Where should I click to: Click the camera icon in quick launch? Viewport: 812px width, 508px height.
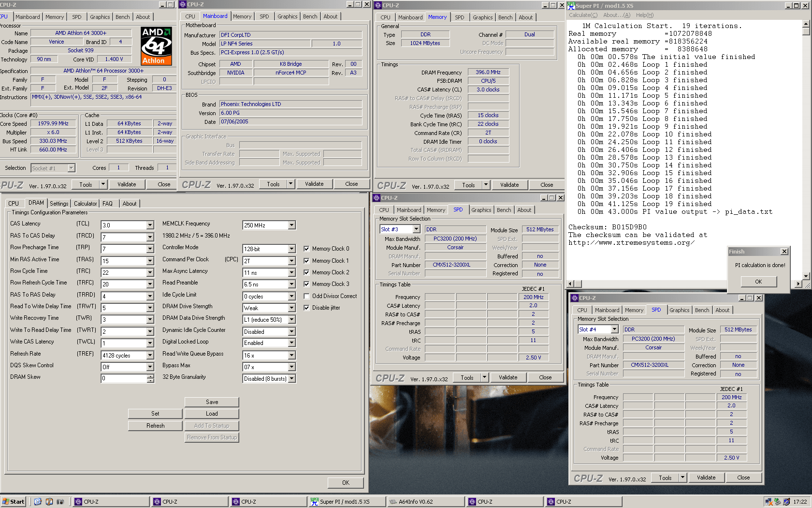pyautogui.click(x=60, y=502)
